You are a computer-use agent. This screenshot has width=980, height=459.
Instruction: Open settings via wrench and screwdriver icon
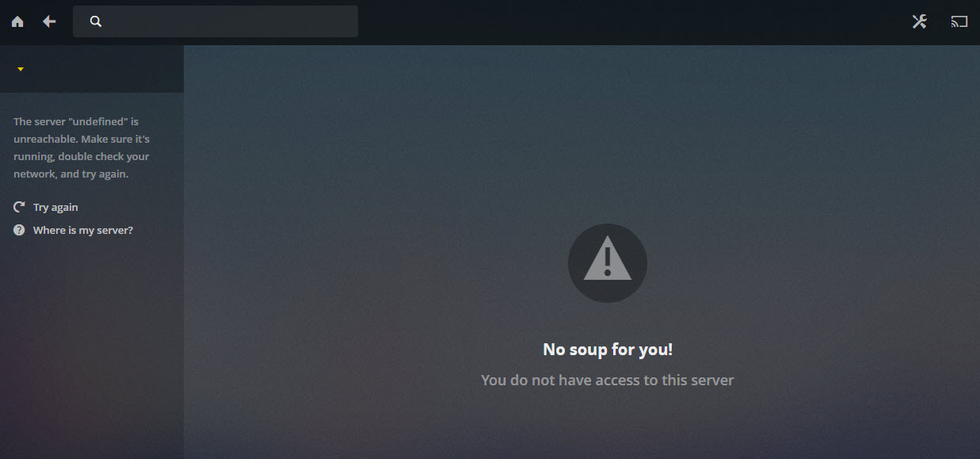tap(919, 21)
